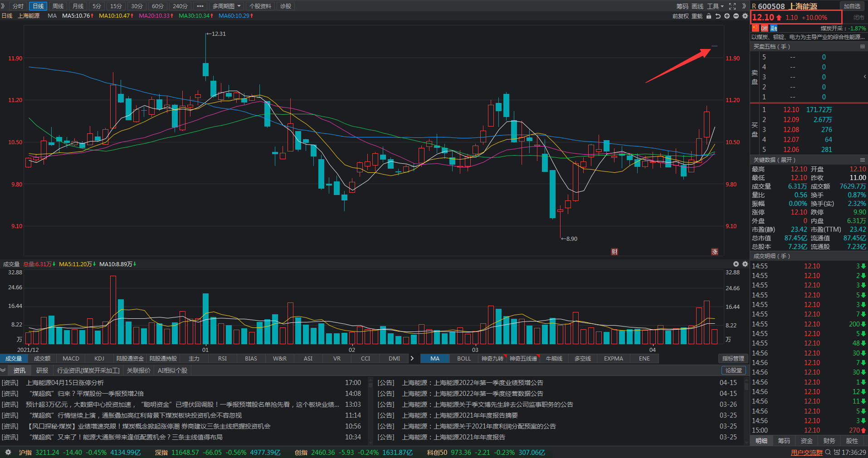The height and width of the screenshot is (458, 868).
Task: Open 指标管理 indicator management
Action: coord(733,358)
